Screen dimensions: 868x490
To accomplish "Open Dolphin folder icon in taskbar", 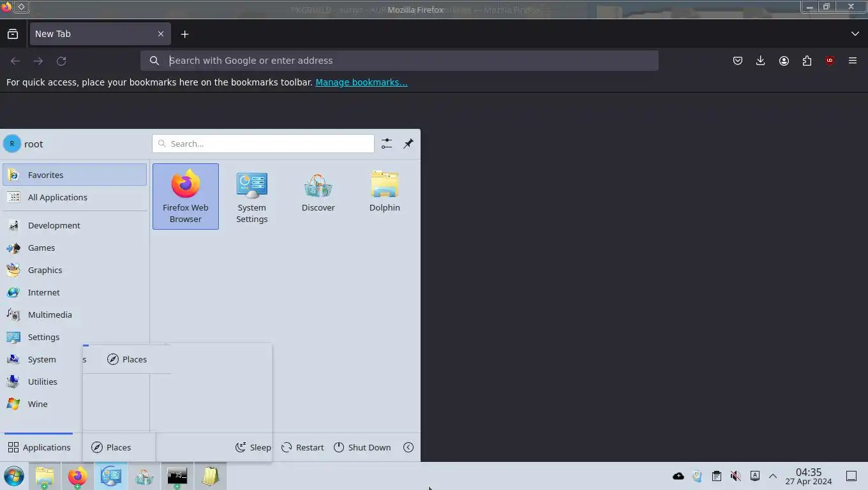I will point(45,476).
